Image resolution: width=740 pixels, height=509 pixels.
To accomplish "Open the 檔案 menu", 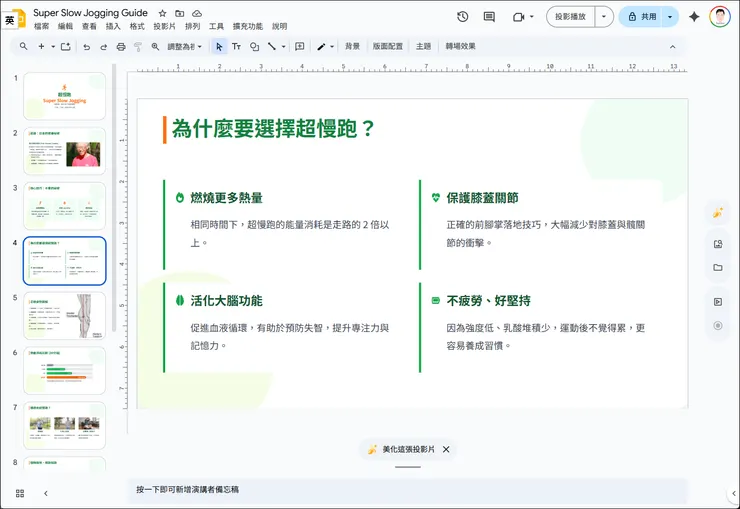I will [x=42, y=26].
